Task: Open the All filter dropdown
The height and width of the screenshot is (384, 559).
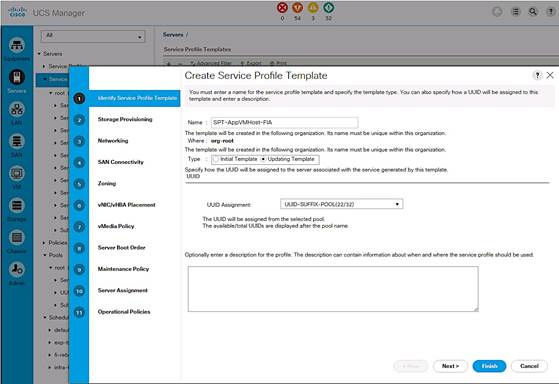Action: click(x=93, y=36)
